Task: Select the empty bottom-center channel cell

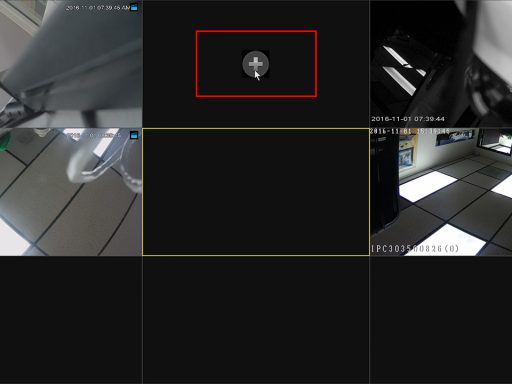Action: [256, 320]
